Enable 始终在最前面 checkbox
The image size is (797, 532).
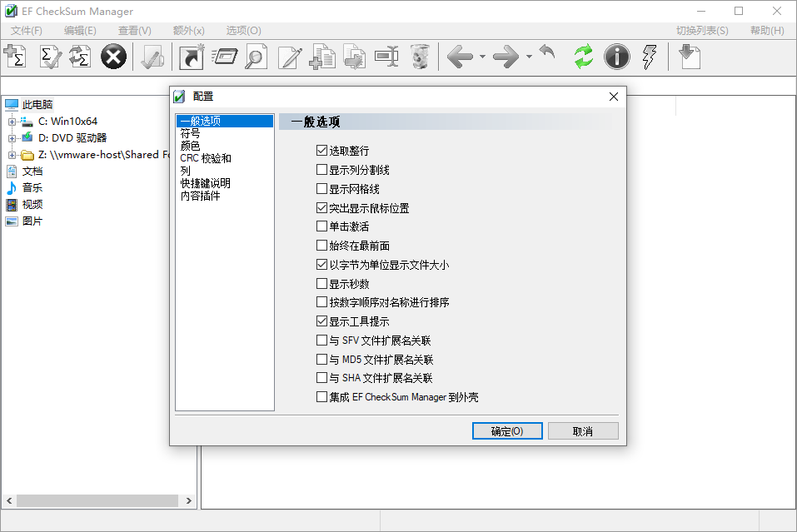pos(321,246)
